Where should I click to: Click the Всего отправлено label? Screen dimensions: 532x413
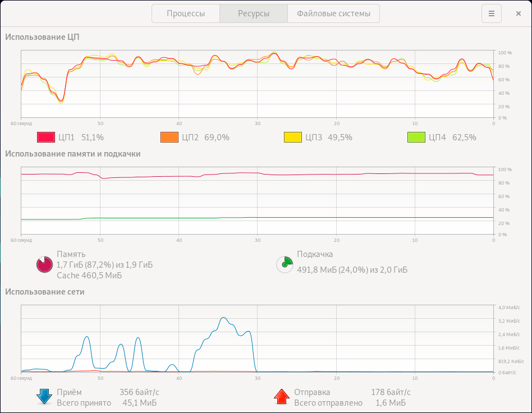[328, 403]
